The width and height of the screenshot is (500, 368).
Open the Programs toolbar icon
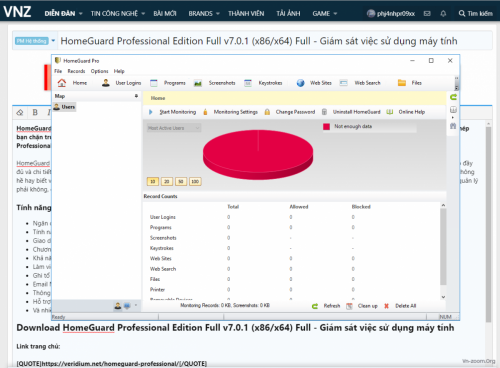click(154, 83)
